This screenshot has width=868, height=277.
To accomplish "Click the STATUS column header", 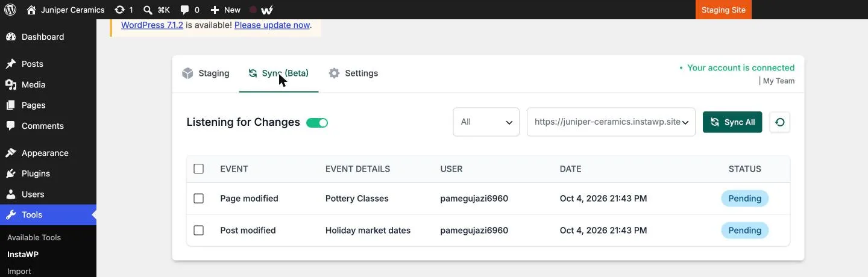I will (x=745, y=169).
